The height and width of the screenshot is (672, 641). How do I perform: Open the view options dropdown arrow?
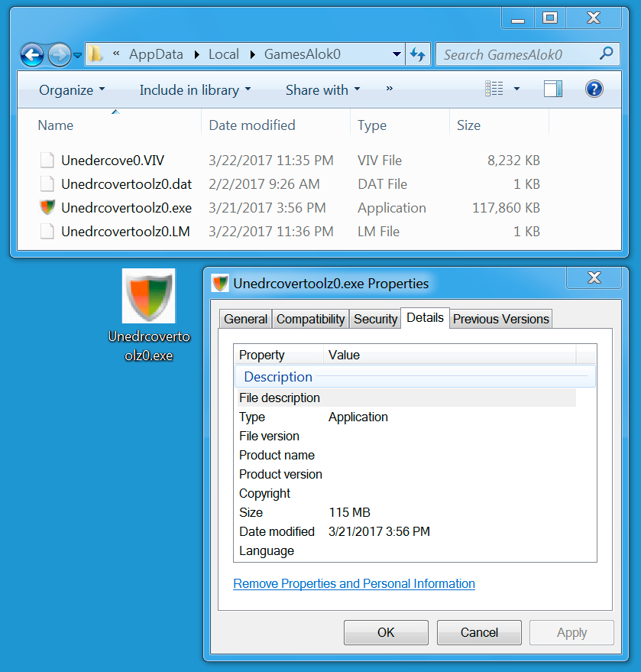[516, 89]
